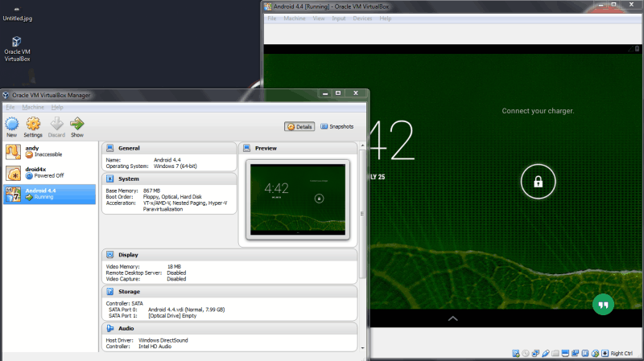The height and width of the screenshot is (361, 644).
Task: Click the 'Android 4.4.vdi (Normal, 7.99 GB)' entry
Action: click(x=187, y=310)
